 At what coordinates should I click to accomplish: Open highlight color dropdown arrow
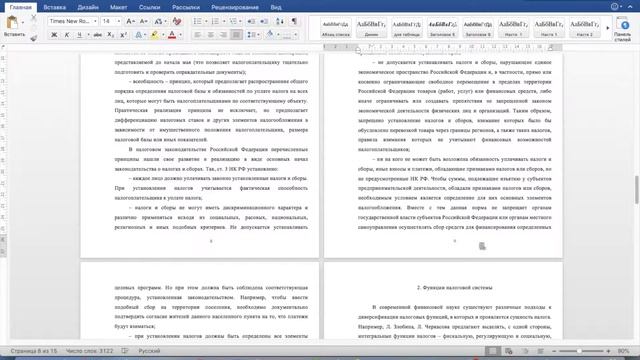[x=163, y=35]
